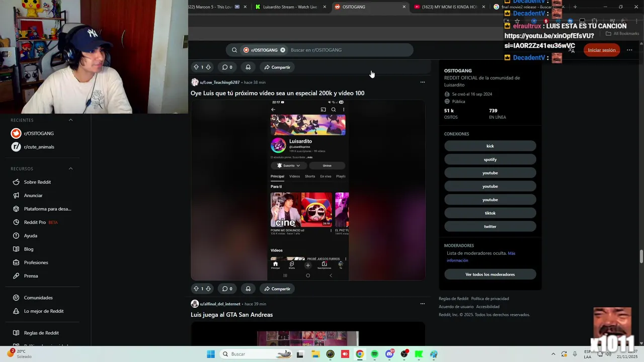Open post titled 'Luis juega al GTA San Andreas'
This screenshot has width=644, height=362.
231,315
